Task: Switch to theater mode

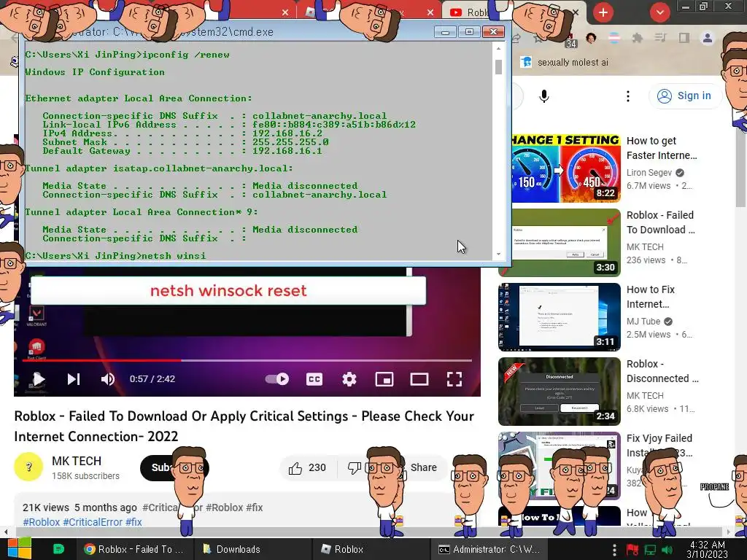Action: [419, 379]
